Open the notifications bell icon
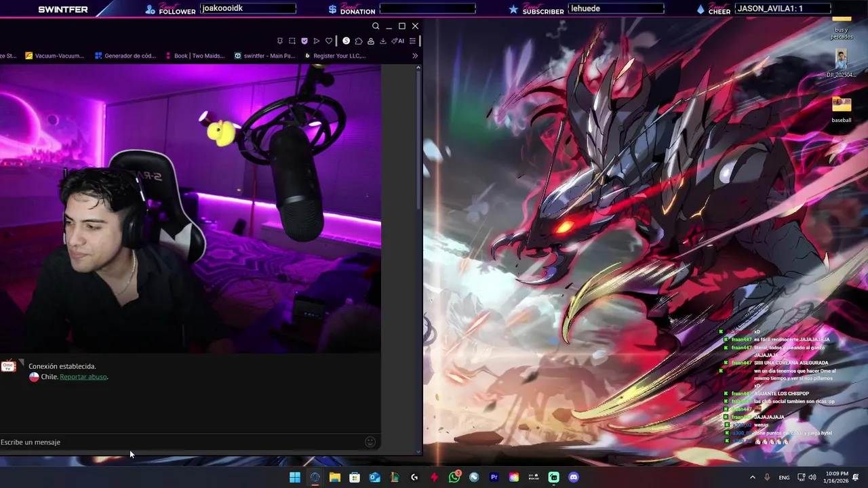 point(856,477)
